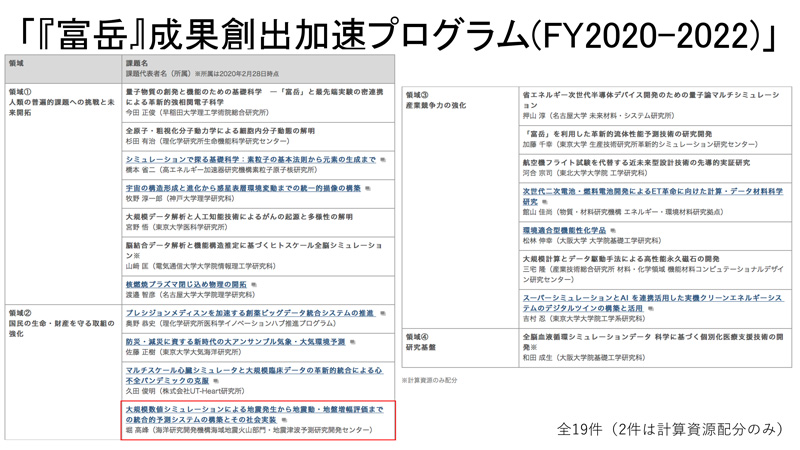Select 三宅 隆 (産業技術総合研究所) name
This screenshot has height=450, width=800.
(653, 274)
